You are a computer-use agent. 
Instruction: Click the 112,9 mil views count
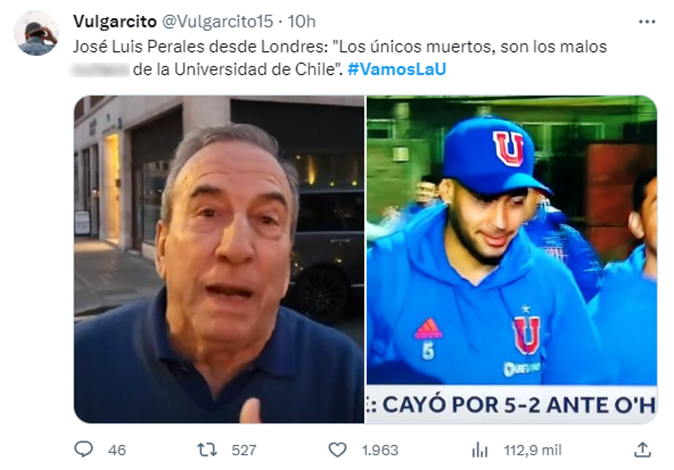533,450
